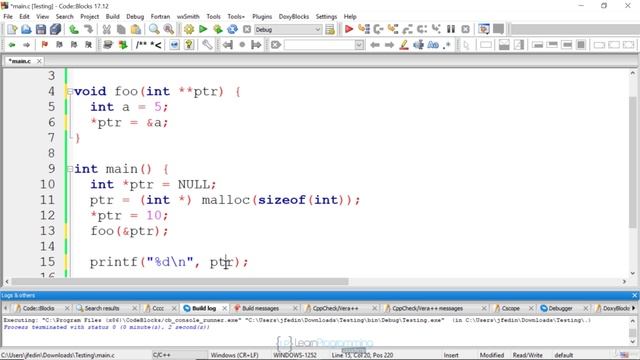Open Doxygen help with the question icon

[189, 45]
